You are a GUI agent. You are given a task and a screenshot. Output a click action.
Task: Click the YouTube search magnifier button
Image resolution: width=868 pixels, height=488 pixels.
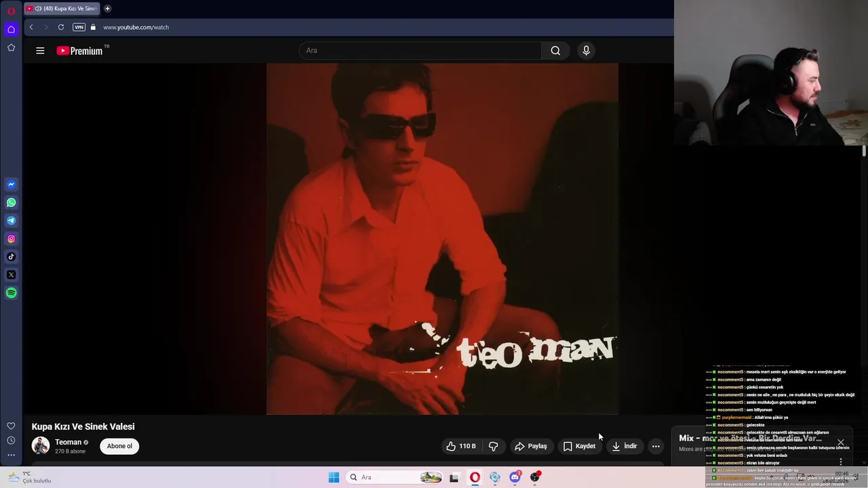coord(555,50)
